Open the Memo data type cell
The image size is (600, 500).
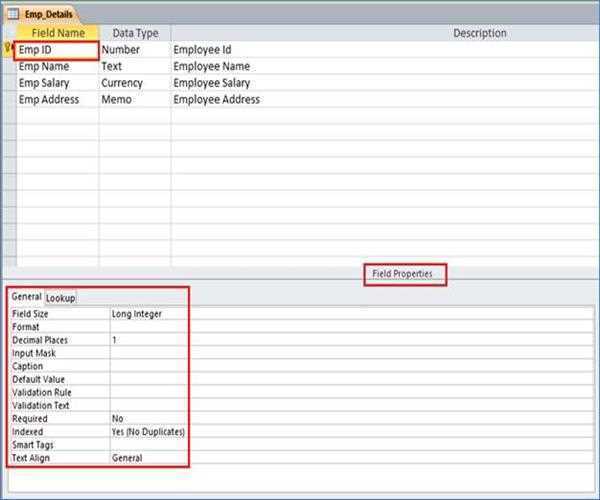134,100
